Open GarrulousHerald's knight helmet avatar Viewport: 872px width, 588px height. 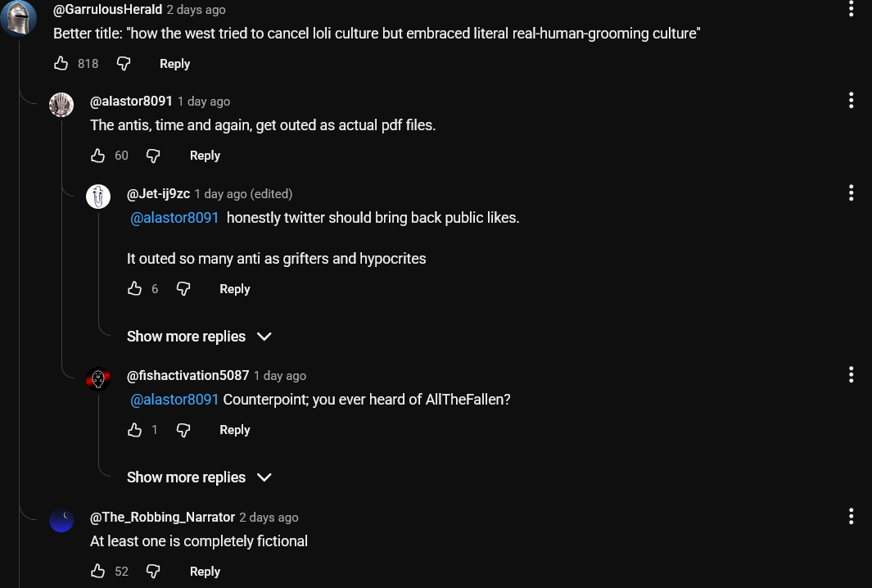[x=18, y=20]
